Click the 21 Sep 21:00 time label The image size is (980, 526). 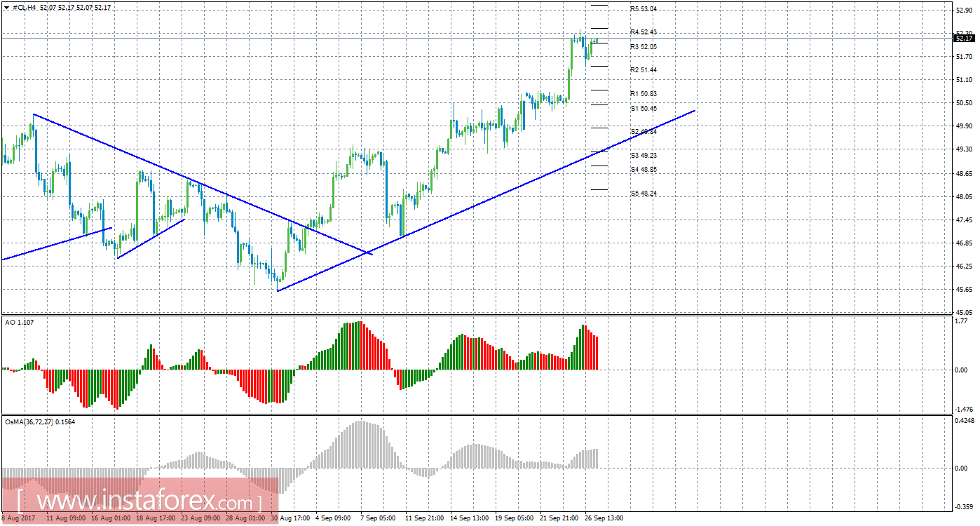click(x=560, y=518)
